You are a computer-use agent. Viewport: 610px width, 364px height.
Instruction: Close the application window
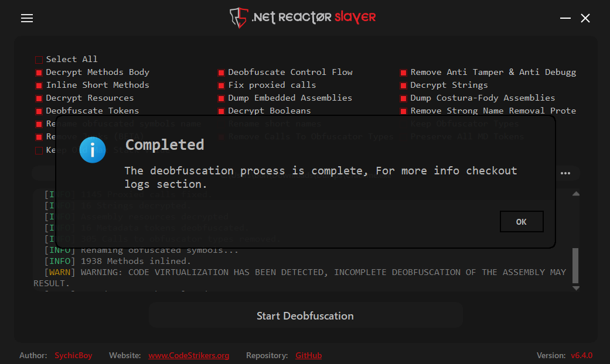point(585,19)
